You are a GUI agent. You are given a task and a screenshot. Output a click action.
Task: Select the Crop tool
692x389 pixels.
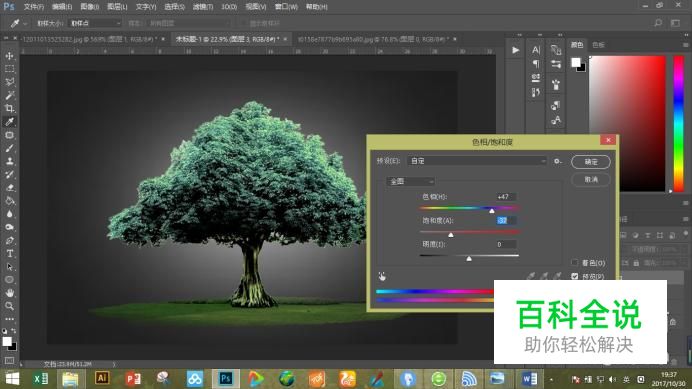point(9,109)
